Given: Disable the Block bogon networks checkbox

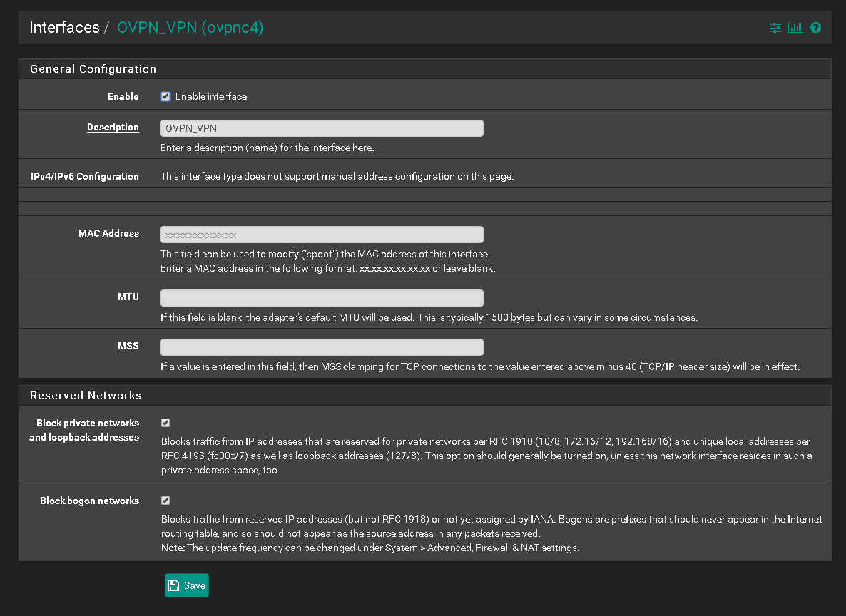Looking at the screenshot, I should [x=165, y=500].
